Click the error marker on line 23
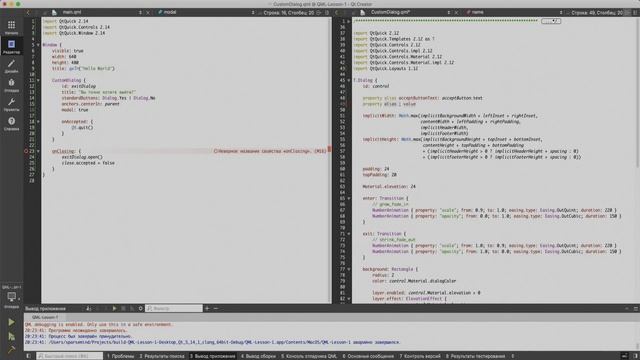Viewport: 640px width, 360px height. [26, 151]
